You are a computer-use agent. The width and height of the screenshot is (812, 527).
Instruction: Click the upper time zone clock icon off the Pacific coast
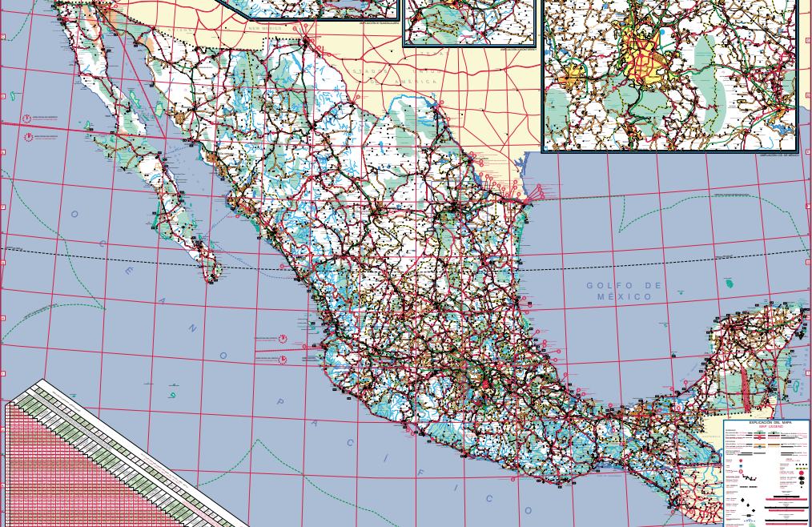tap(283, 339)
